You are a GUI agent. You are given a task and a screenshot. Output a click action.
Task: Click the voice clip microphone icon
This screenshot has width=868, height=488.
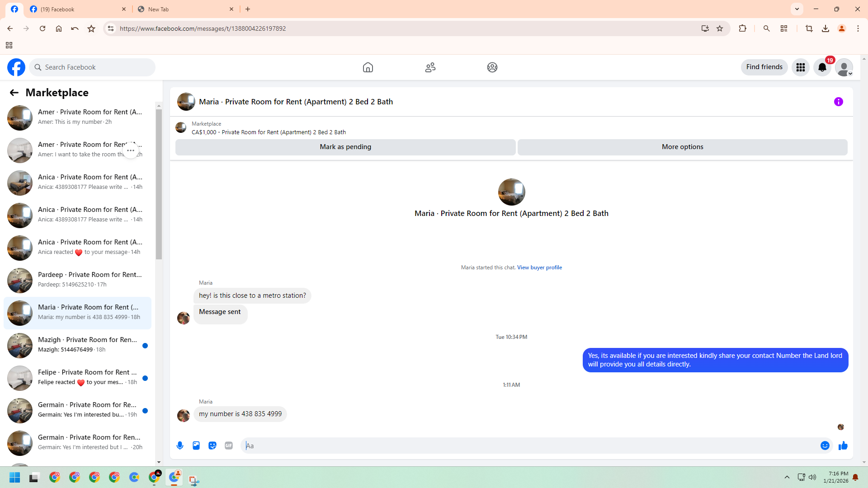(x=180, y=446)
